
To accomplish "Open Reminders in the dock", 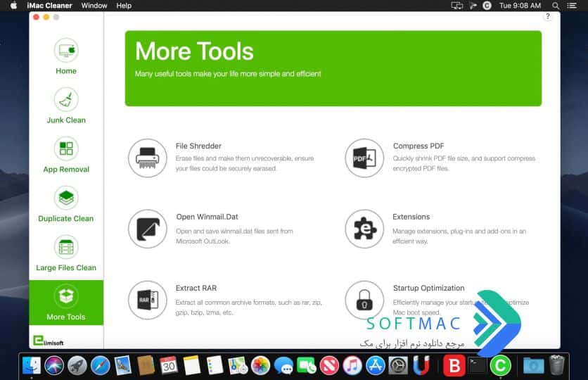I will point(215,365).
